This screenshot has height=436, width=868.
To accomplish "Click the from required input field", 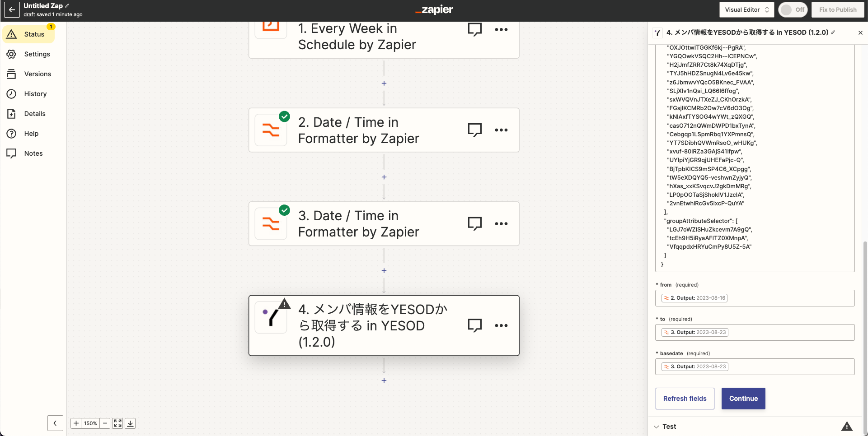I will [x=755, y=298].
